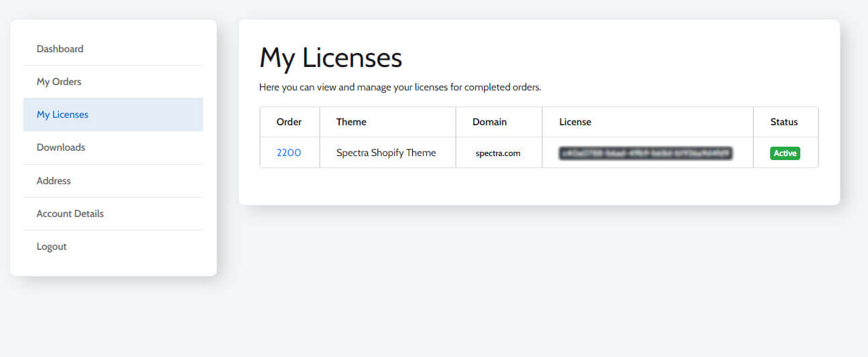Click the license management description text
Image resolution: width=868 pixels, height=357 pixels.
coord(399,87)
